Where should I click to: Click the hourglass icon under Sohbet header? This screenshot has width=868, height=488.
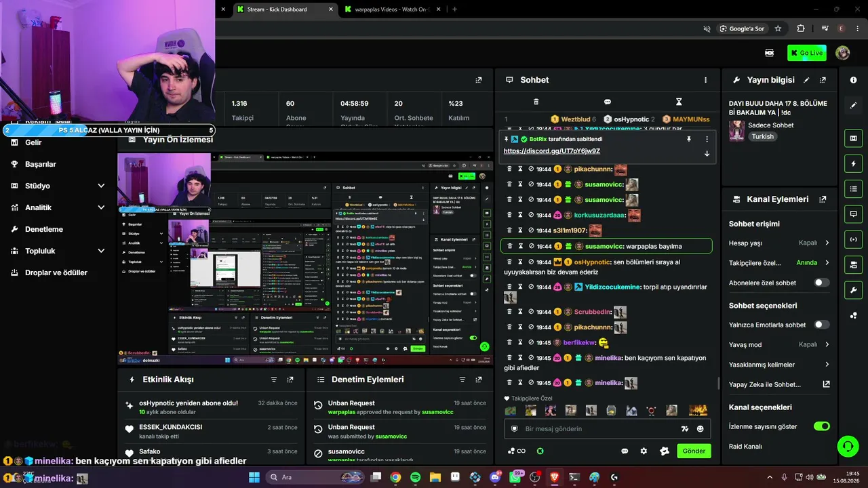[679, 102]
